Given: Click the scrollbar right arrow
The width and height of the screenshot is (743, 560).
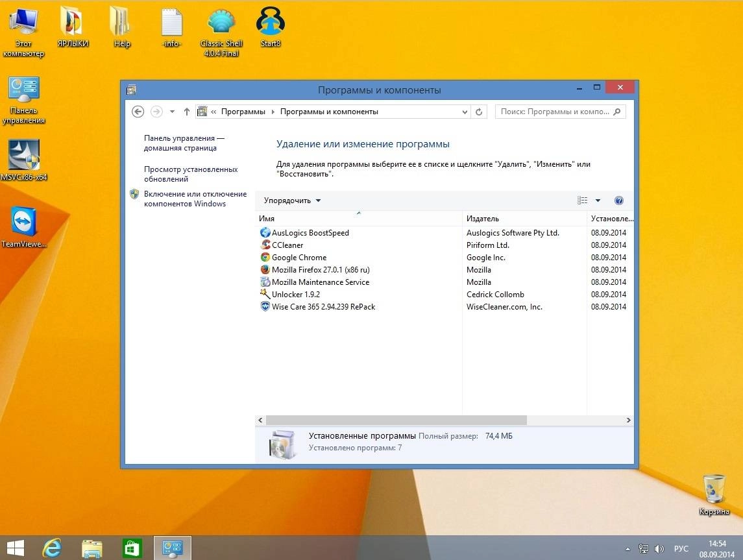Looking at the screenshot, I should (628, 420).
